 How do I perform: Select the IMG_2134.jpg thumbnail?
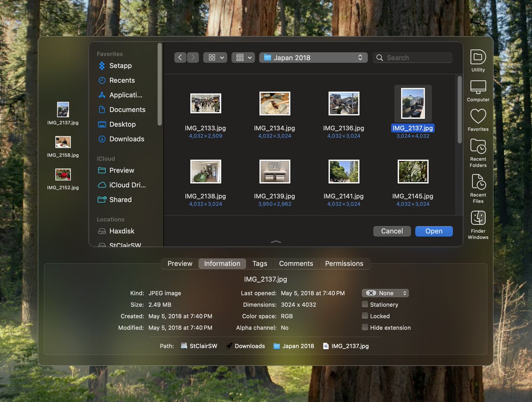275,103
